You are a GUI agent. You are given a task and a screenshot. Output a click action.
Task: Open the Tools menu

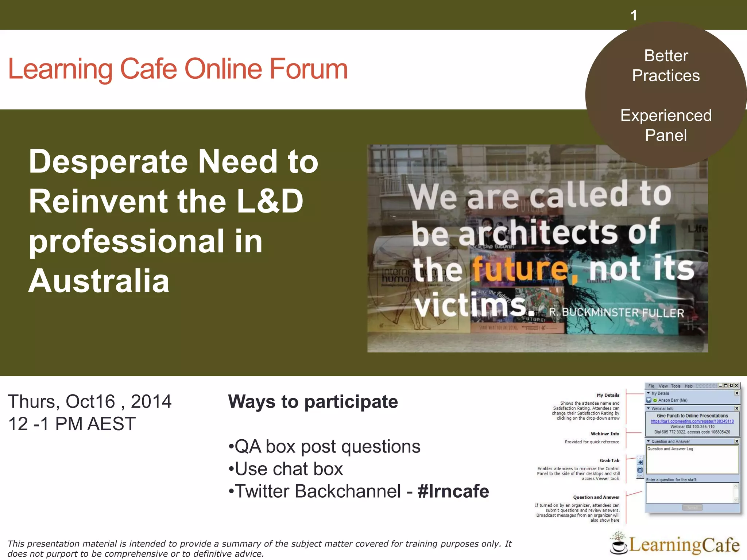pyautogui.click(x=676, y=386)
